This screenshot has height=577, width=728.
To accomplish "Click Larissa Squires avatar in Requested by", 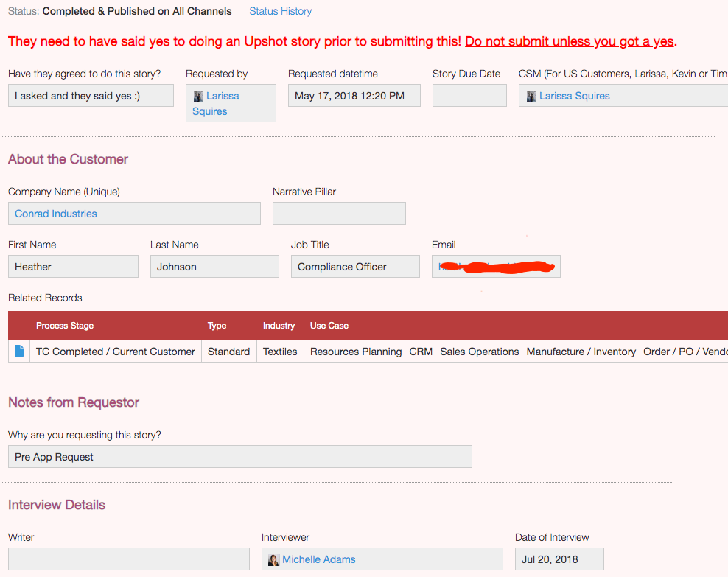I will (x=198, y=97).
